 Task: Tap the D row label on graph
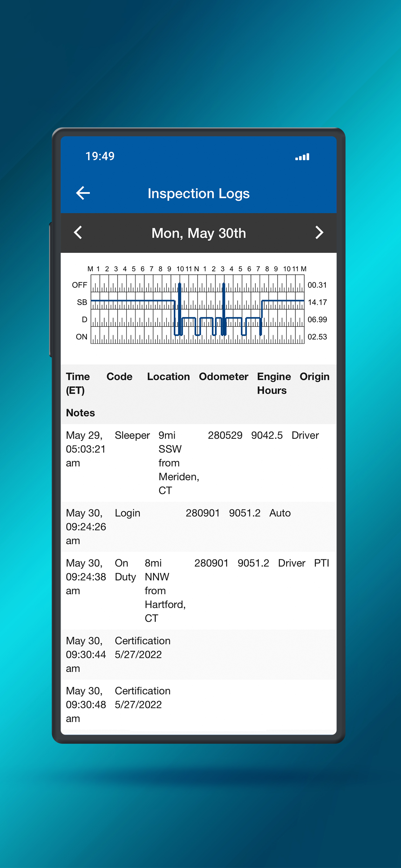tap(85, 319)
